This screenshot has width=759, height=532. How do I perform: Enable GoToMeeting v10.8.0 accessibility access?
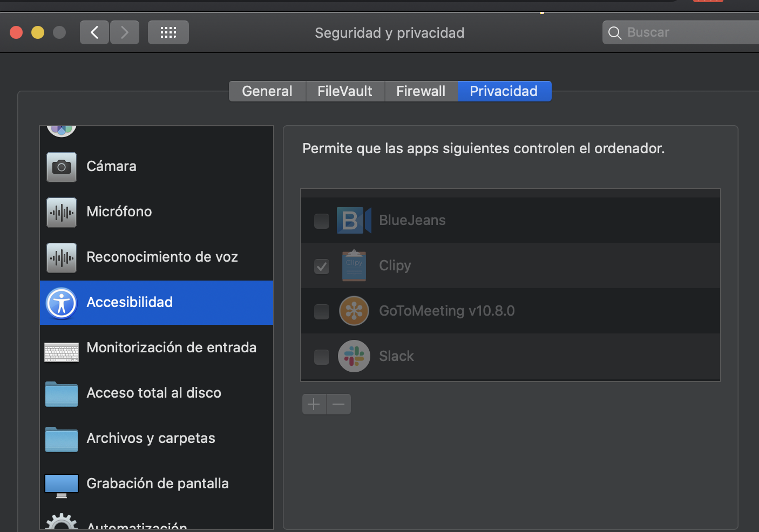click(x=321, y=312)
